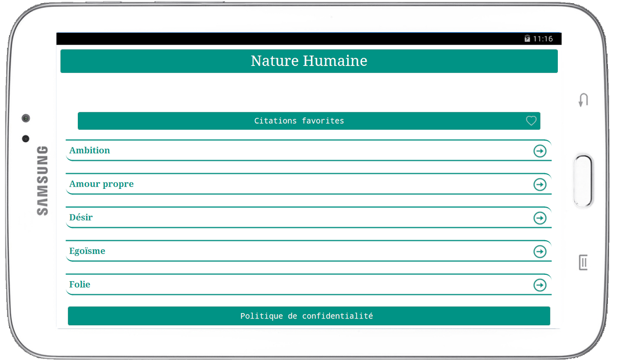
Task: Click the Nature Humaine title bar
Action: (x=309, y=61)
